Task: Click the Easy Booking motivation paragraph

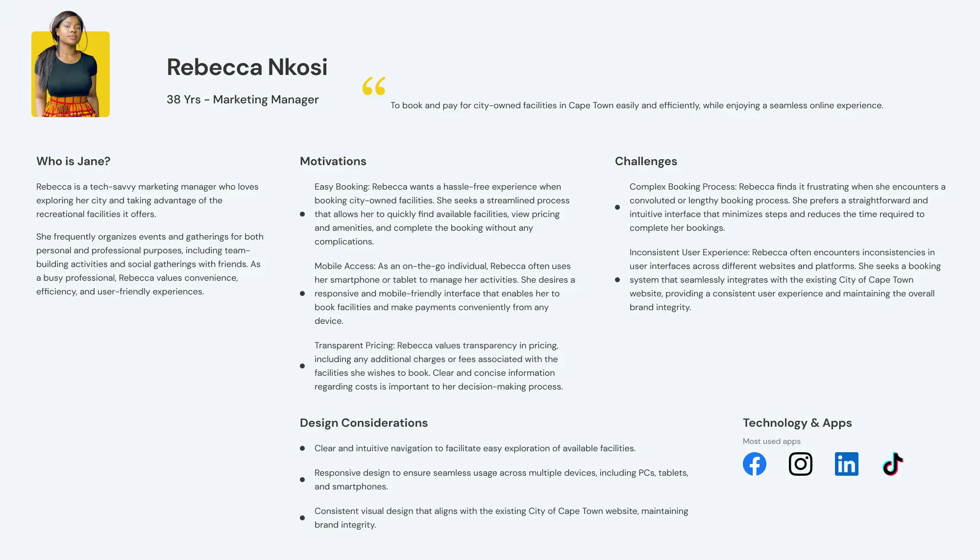Action: point(441,214)
